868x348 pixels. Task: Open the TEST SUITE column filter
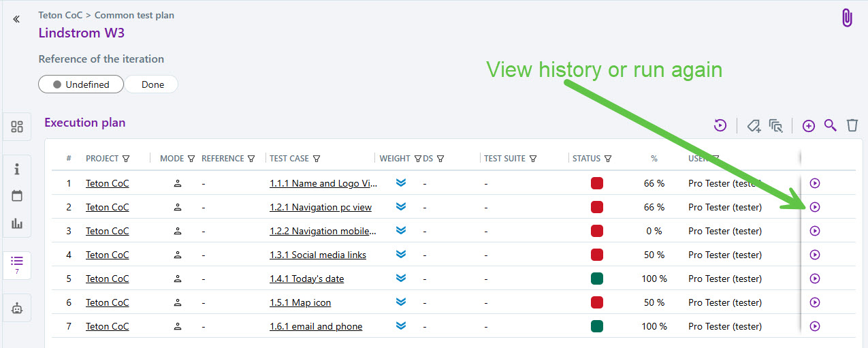click(533, 159)
